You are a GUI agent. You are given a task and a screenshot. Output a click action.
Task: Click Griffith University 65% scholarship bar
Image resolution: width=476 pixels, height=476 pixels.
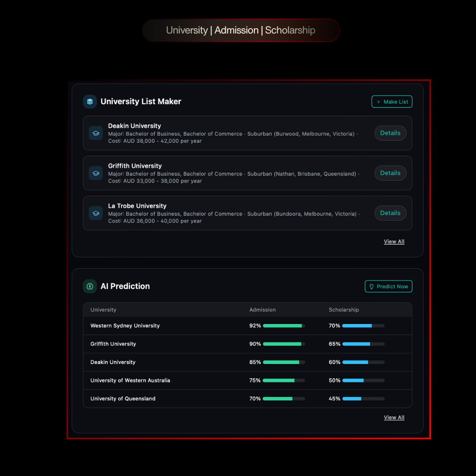pos(363,344)
